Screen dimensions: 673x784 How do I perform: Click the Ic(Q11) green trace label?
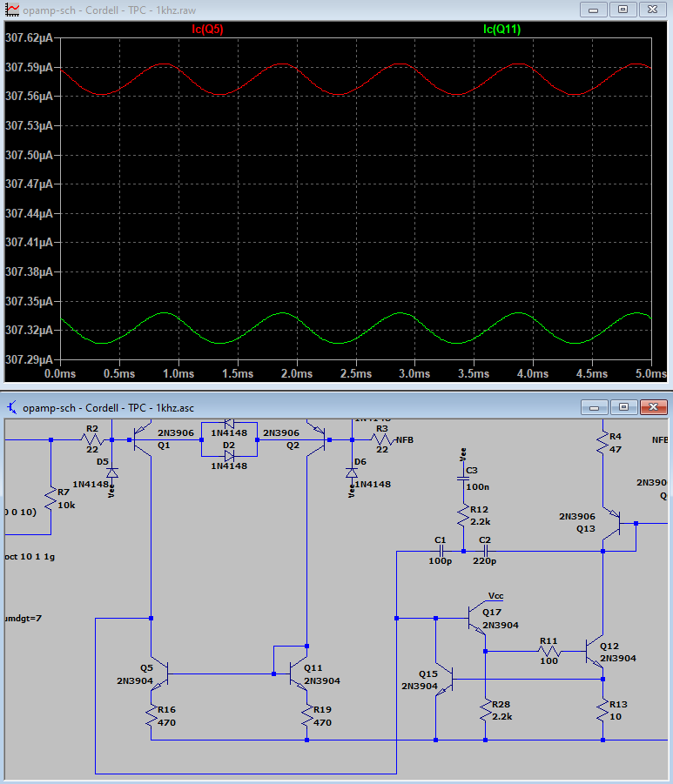click(501, 29)
